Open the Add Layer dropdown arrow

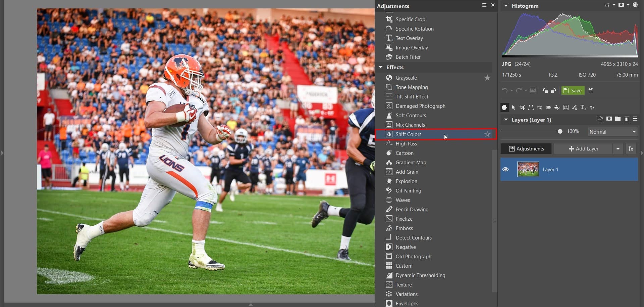tap(618, 149)
